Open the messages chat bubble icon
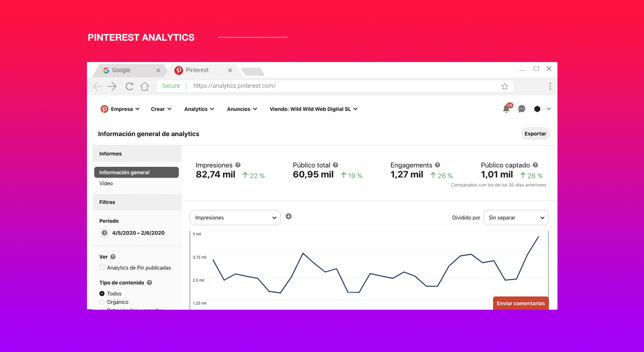 (522, 109)
